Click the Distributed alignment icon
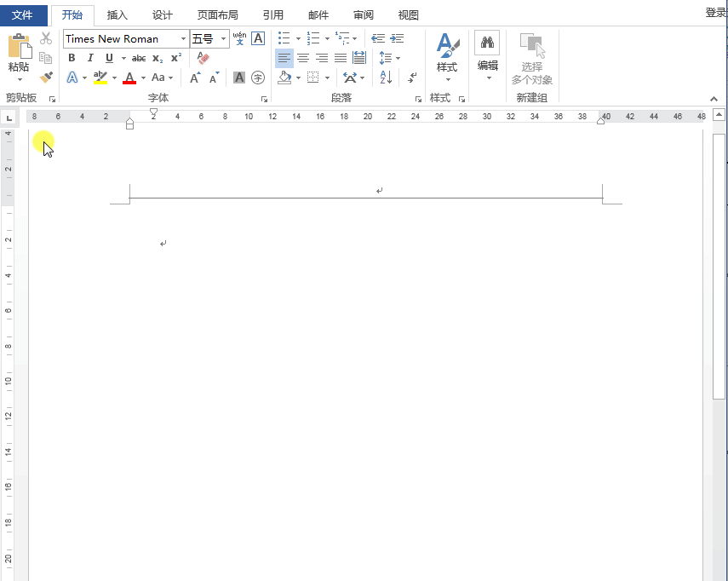This screenshot has width=728, height=581. [x=359, y=58]
